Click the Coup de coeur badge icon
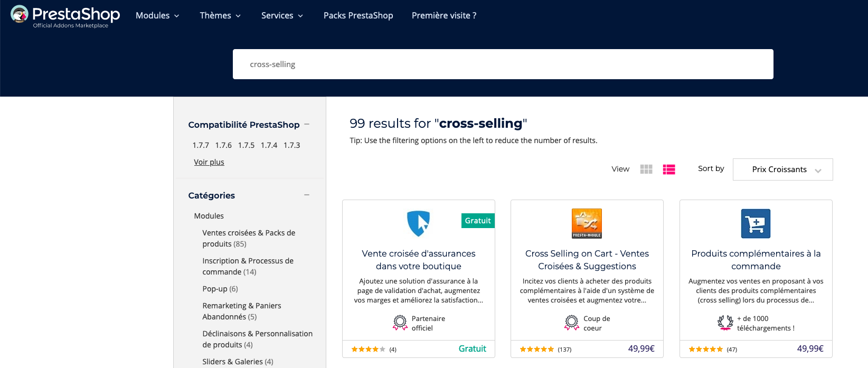This screenshot has width=868, height=368. click(x=572, y=323)
